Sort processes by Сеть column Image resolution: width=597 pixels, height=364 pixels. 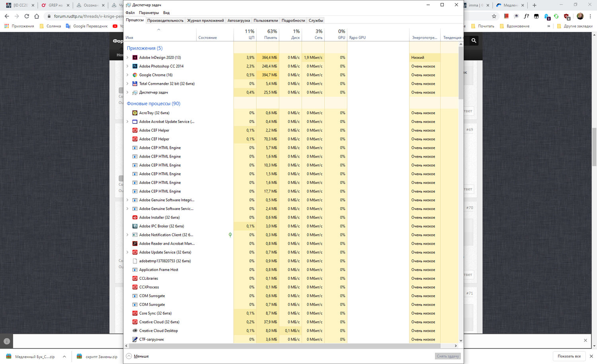coord(313,34)
